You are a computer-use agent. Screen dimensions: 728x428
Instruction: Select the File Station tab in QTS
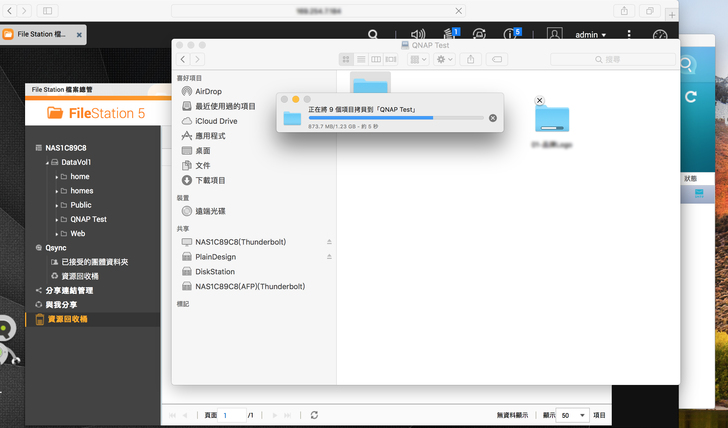coord(42,34)
